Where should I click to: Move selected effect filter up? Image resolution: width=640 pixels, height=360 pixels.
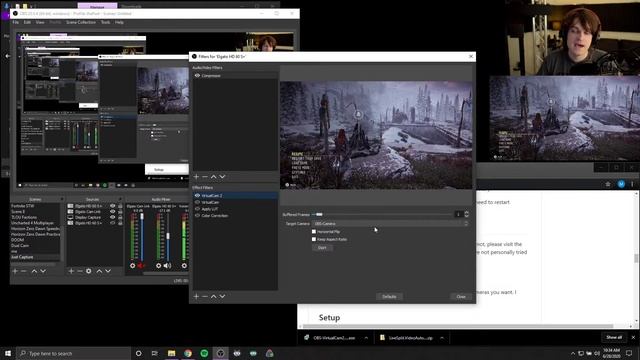click(213, 296)
